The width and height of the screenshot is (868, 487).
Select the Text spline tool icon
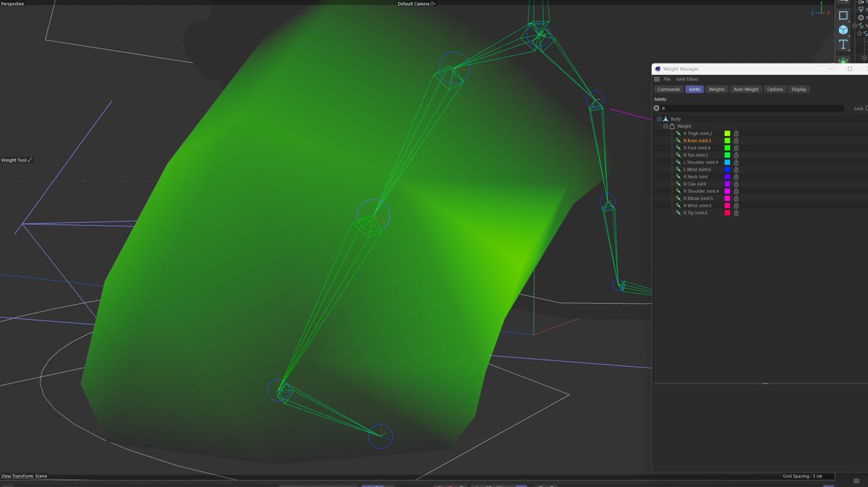(x=843, y=44)
